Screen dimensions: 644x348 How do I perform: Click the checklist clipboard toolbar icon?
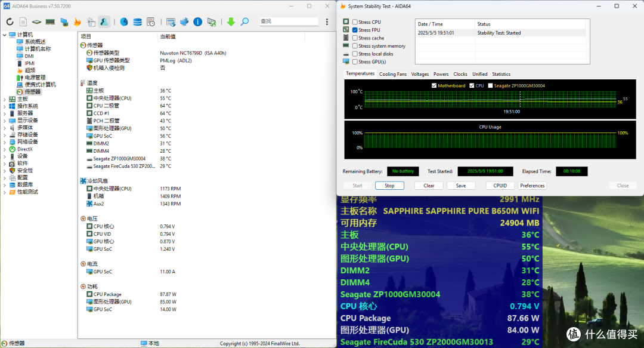pos(91,22)
